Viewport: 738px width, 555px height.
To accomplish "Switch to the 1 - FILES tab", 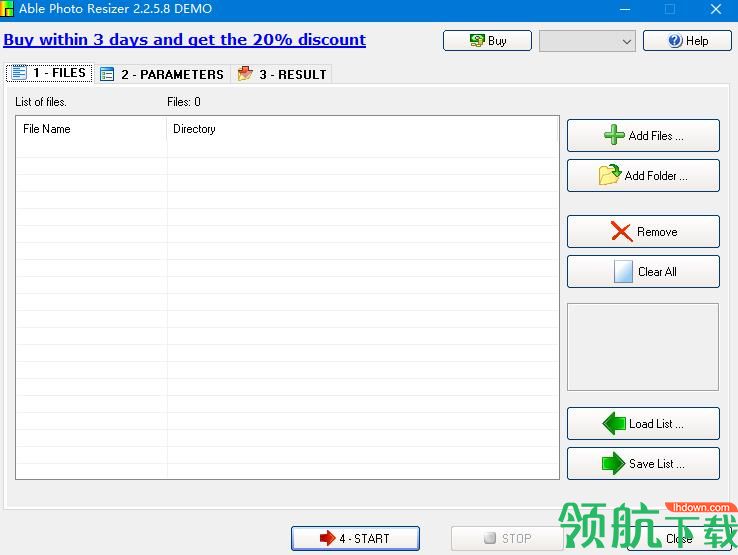I will [x=49, y=73].
